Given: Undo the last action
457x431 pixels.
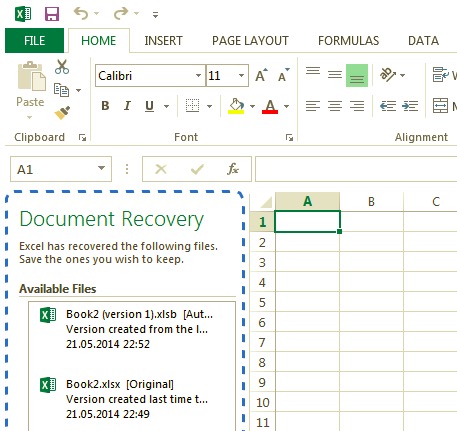Looking at the screenshot, I should pyautogui.click(x=81, y=13).
